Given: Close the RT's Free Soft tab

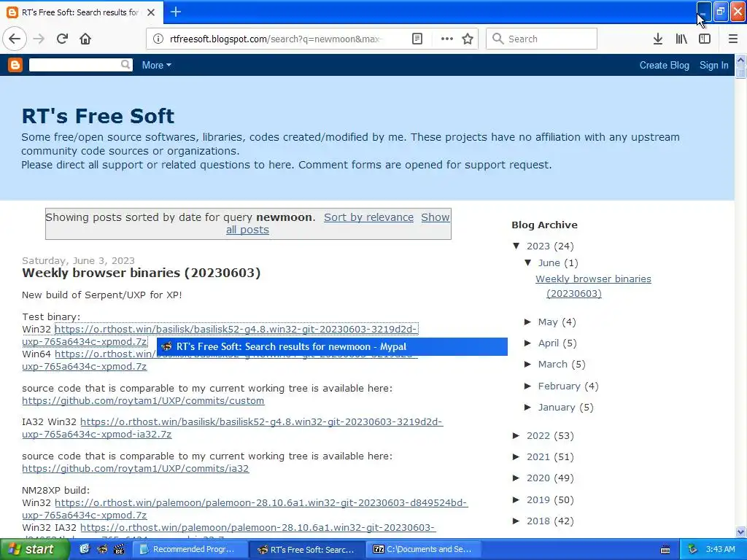Looking at the screenshot, I should tap(151, 12).
